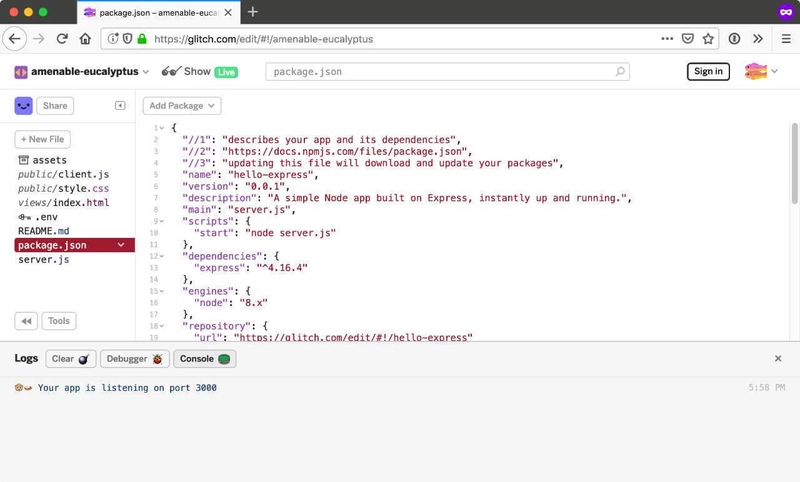Viewport: 800px width, 482px height.
Task: Click the tracking protection shield icon
Action: (x=128, y=39)
